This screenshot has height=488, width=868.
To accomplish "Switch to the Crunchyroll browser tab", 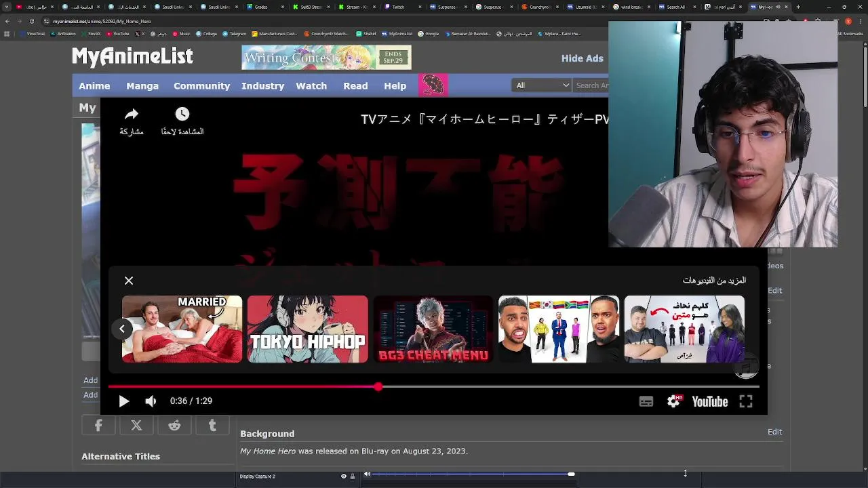I will click(539, 7).
